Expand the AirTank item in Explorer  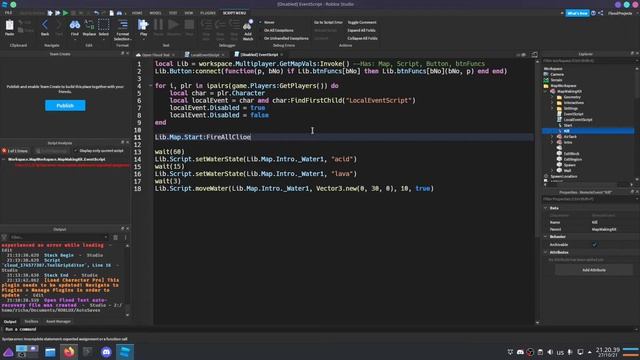[552, 137]
